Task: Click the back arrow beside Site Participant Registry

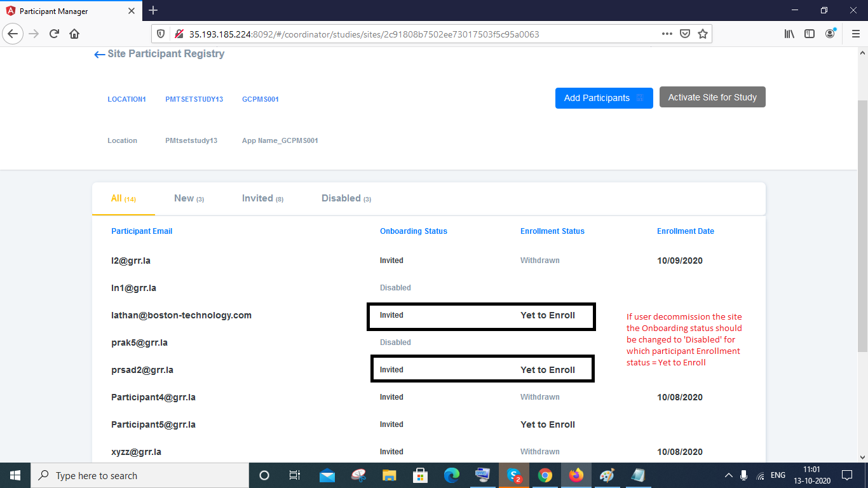Action: (99, 55)
